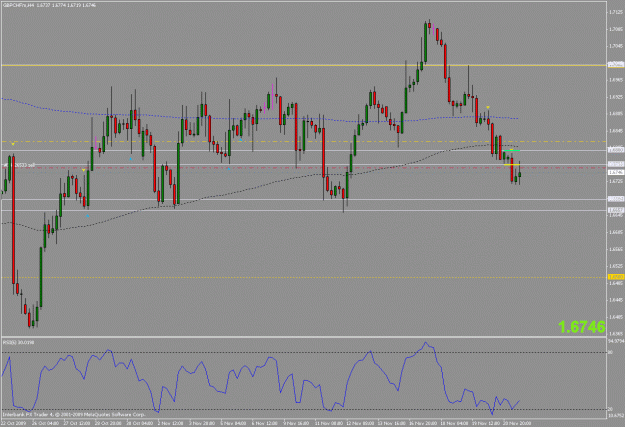This screenshot has width=625, height=427.
Task: Click the 9 Nov 16:00 time label
Action: [x=295, y=423]
